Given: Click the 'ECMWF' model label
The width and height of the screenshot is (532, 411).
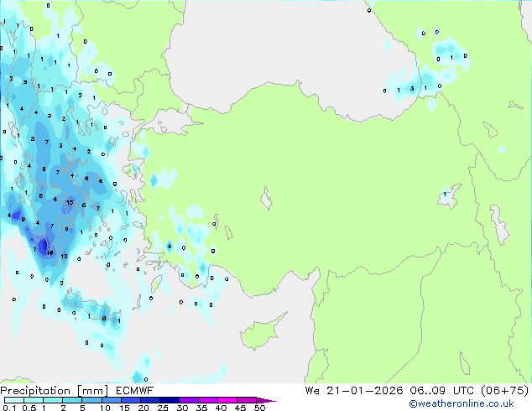Looking at the screenshot, I should coord(135,391).
